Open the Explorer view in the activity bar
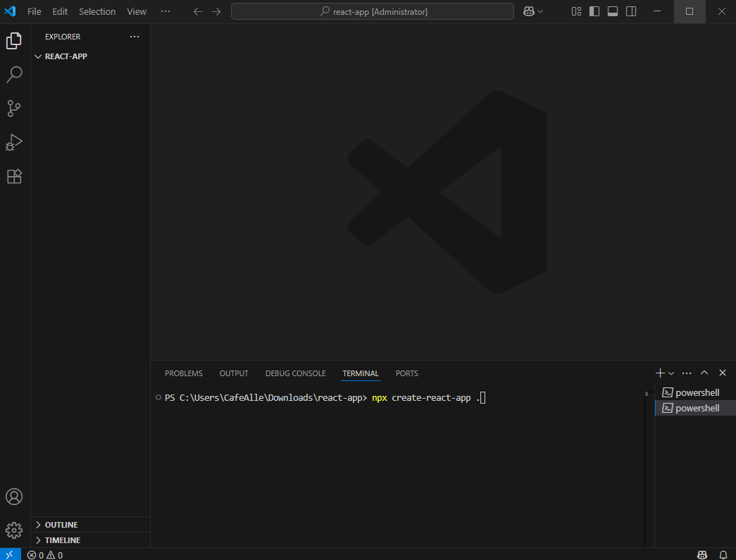Screen dimensions: 736x560 [14, 41]
